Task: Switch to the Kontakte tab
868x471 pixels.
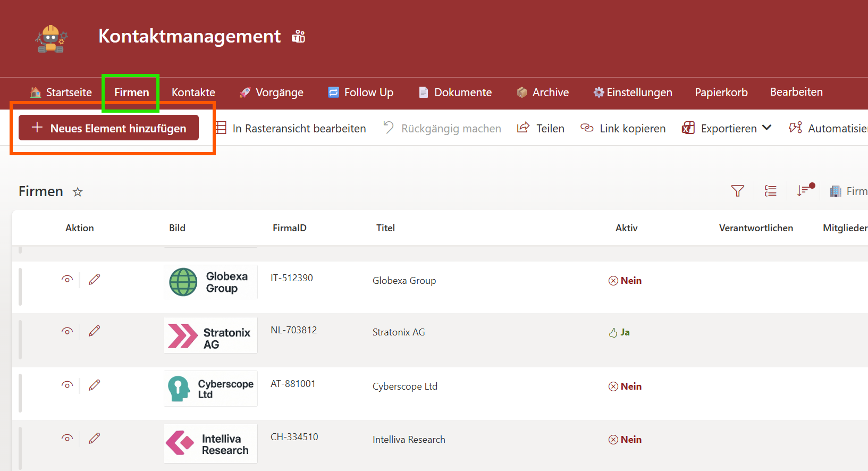Action: click(193, 92)
